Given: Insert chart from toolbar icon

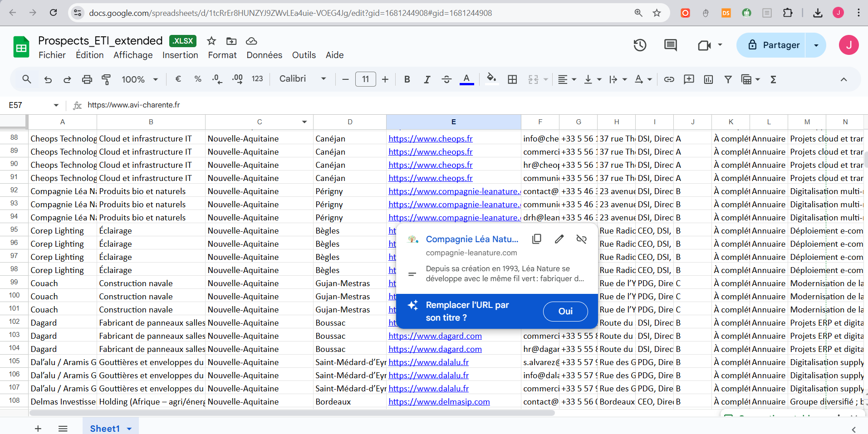Looking at the screenshot, I should [708, 79].
